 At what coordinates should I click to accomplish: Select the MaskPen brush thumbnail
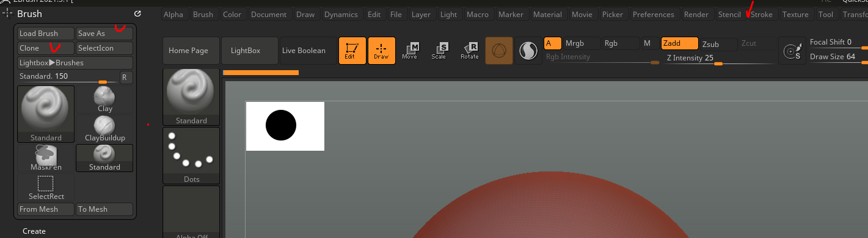(x=46, y=158)
